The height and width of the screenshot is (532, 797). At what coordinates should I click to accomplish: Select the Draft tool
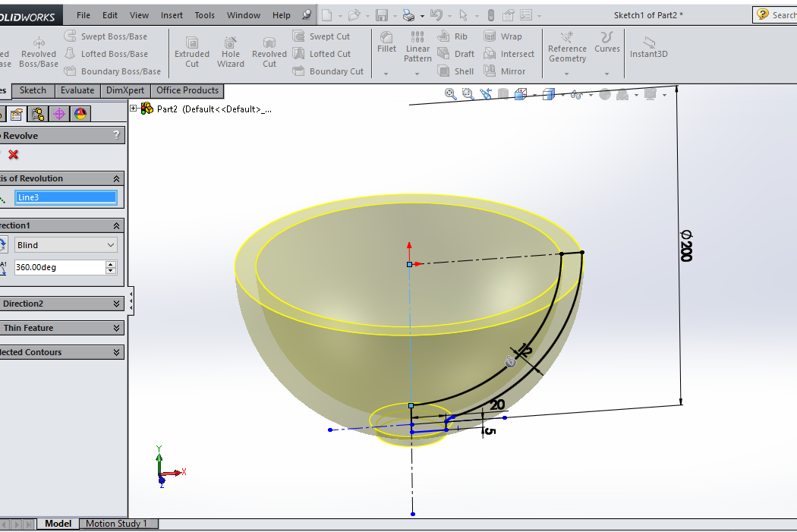click(x=456, y=54)
